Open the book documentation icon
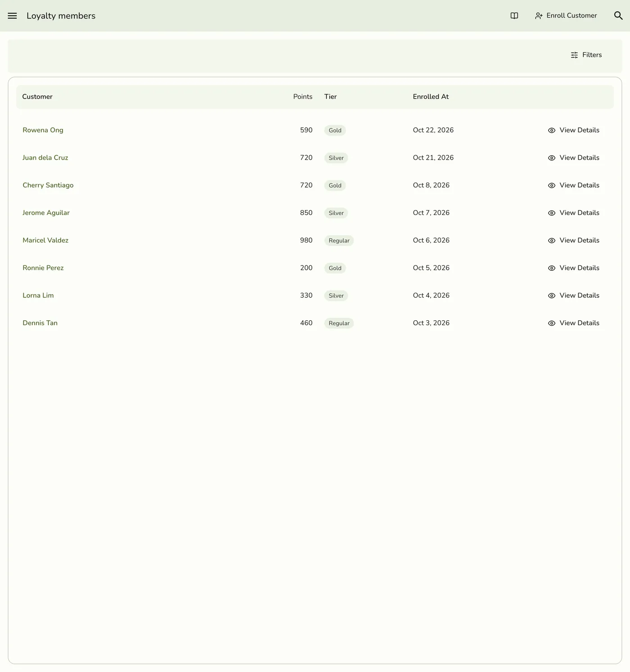 pos(514,16)
